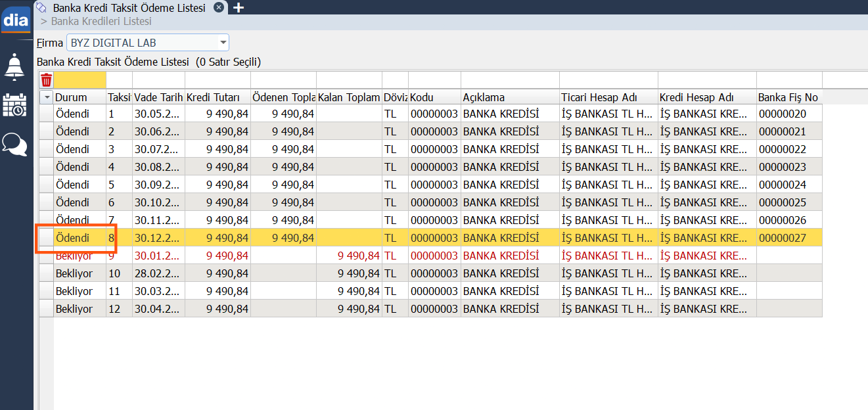Add a new tab with plus icon
The image size is (868, 410).
(239, 7)
